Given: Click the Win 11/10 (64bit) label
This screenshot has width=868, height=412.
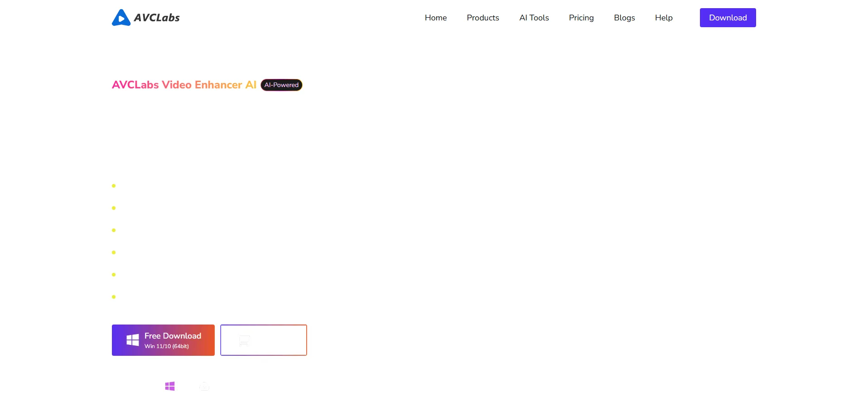Looking at the screenshot, I should click(166, 346).
